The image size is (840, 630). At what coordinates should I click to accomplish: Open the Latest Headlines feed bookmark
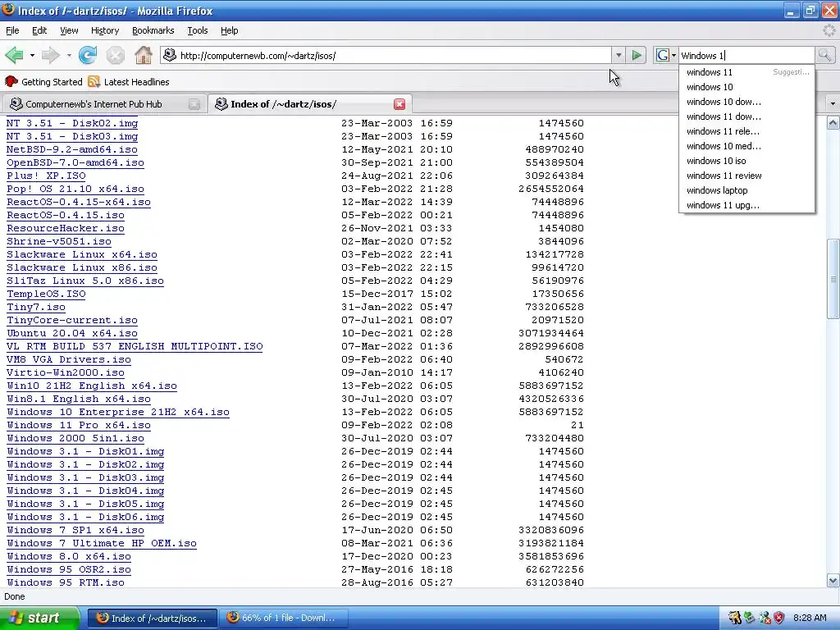[129, 82]
